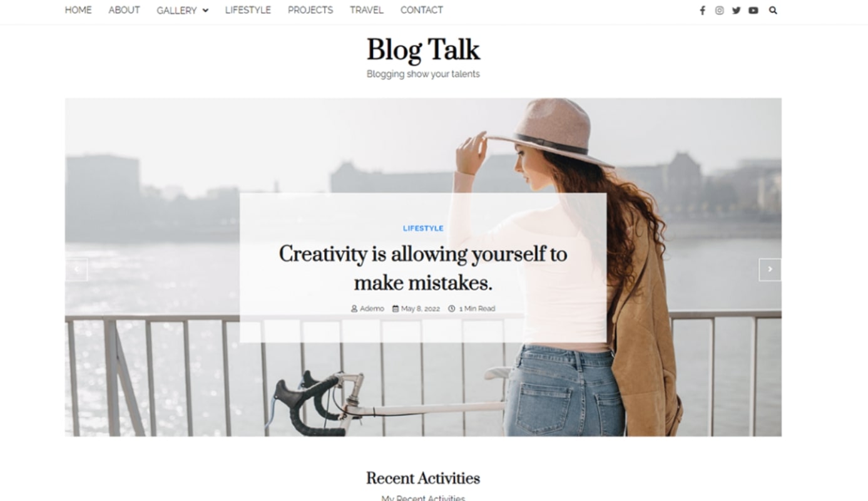Open the blue LIFESTYLE category link

pos(423,229)
